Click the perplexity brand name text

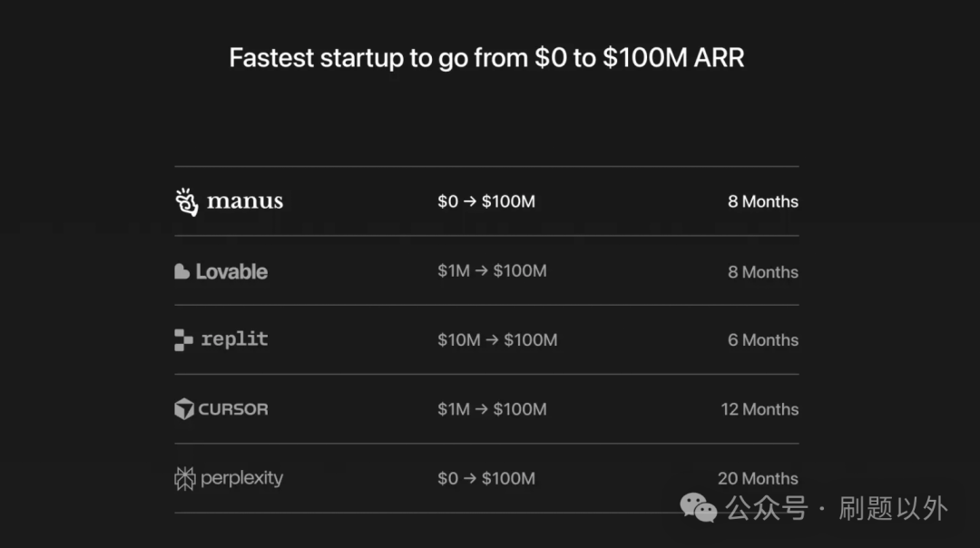click(242, 478)
